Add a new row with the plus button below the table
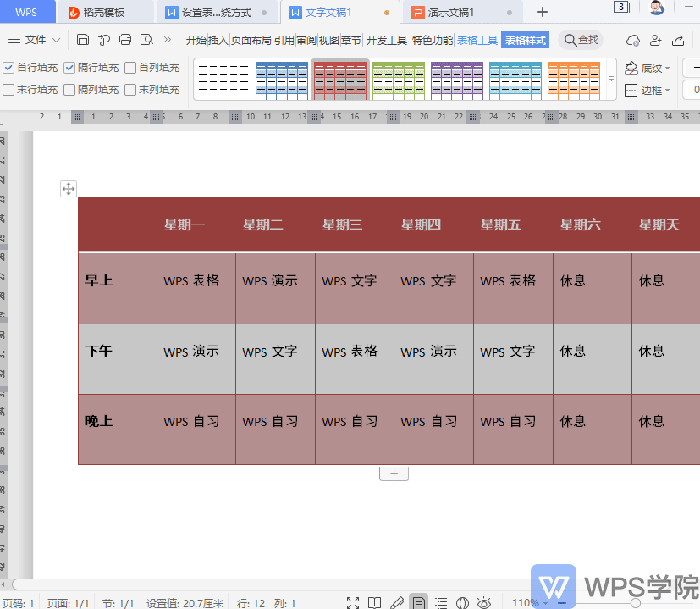Viewport: 700px width, 609px height. tap(394, 473)
